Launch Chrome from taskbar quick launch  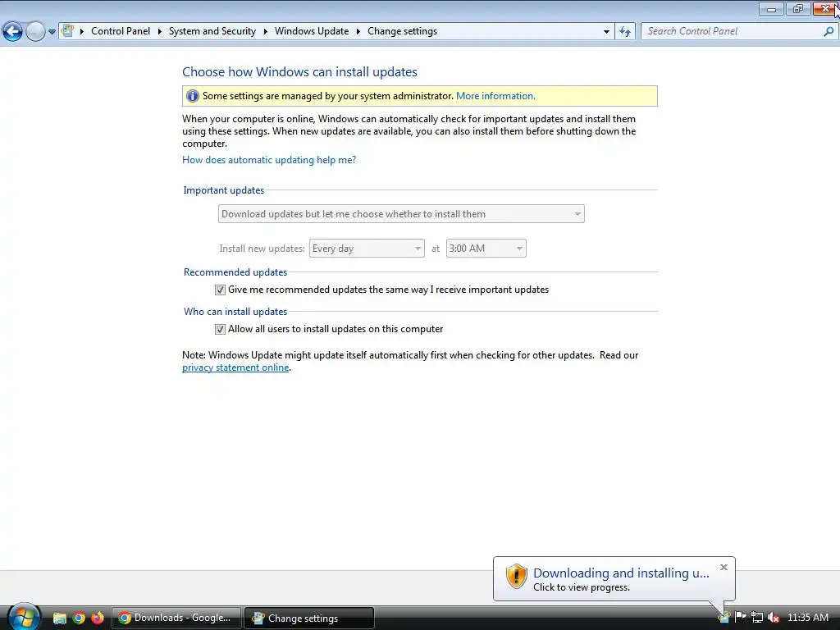coord(79,619)
